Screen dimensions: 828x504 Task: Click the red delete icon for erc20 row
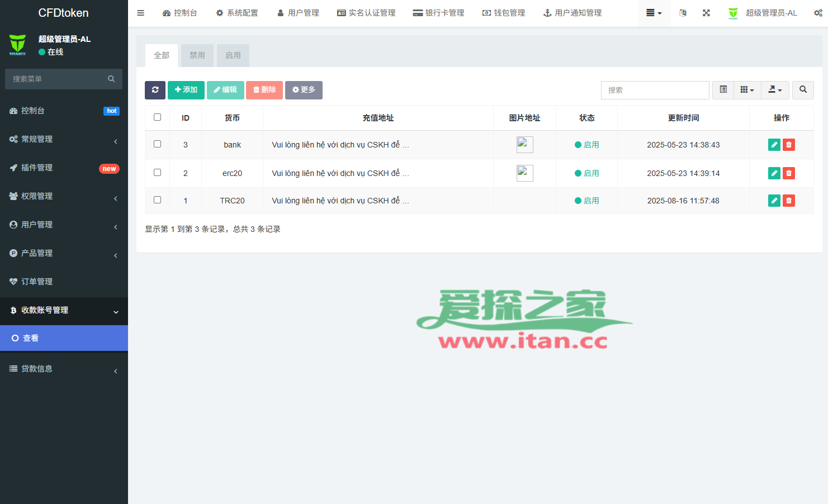pos(788,173)
